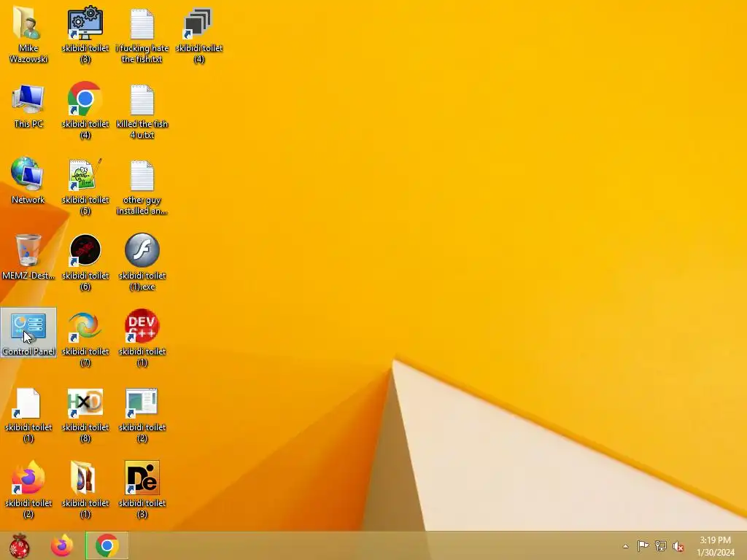This screenshot has width=747, height=560.
Task: Open Firefox from the taskbar
Action: pyautogui.click(x=62, y=545)
